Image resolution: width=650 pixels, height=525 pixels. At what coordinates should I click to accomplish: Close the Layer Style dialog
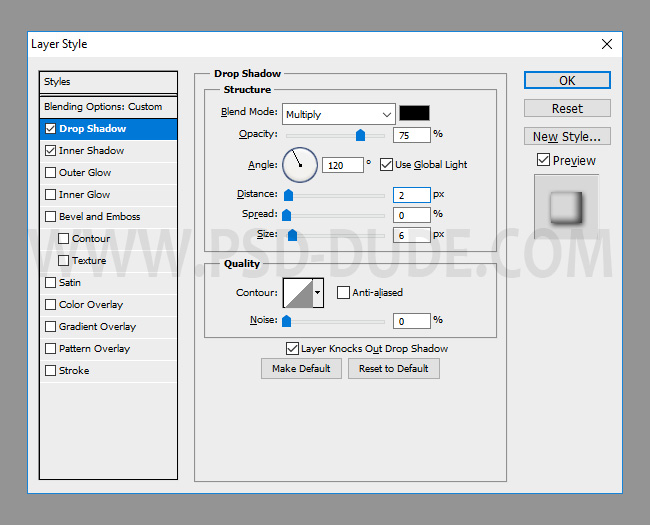click(x=607, y=44)
